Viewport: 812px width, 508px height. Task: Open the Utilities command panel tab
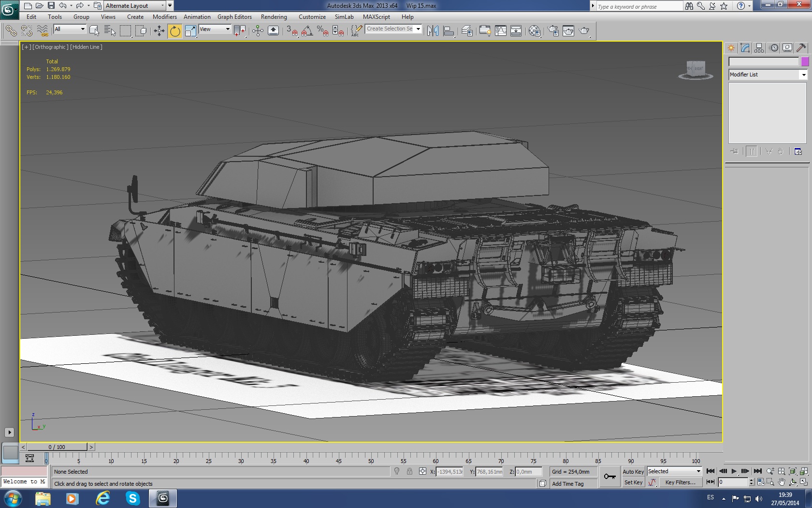click(801, 47)
